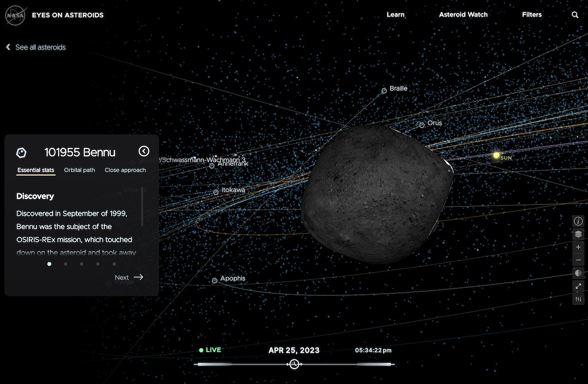Screen dimensions: 588x384
Task: Open the information panel via the info icon
Action: tap(578, 221)
